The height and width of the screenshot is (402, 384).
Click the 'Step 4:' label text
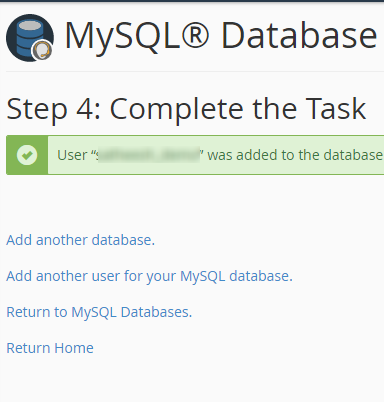click(54, 109)
